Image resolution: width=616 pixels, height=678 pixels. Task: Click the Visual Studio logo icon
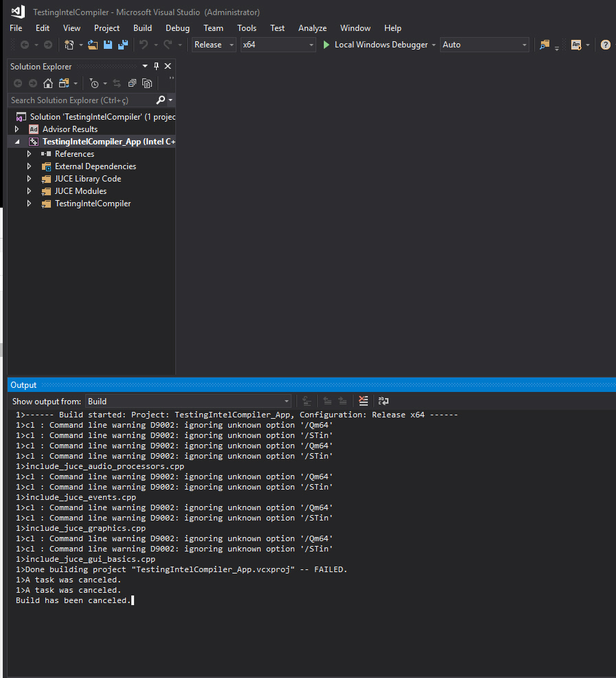coord(18,12)
